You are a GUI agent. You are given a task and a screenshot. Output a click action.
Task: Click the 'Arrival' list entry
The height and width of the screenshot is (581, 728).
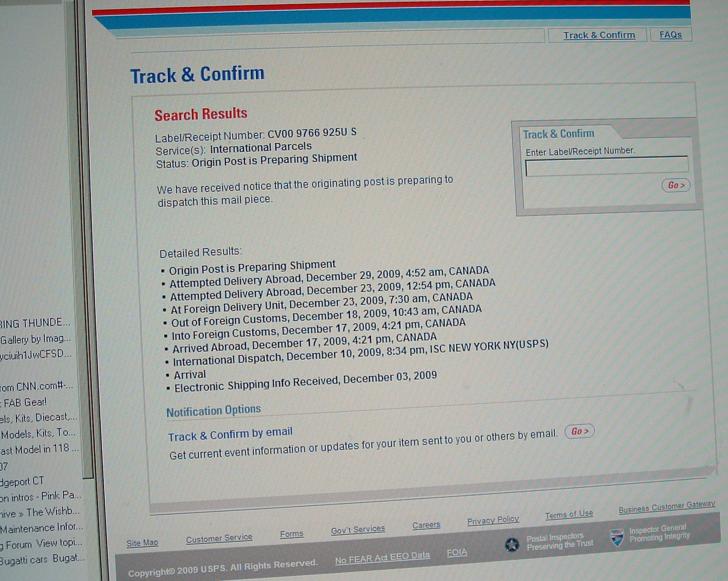click(x=190, y=375)
